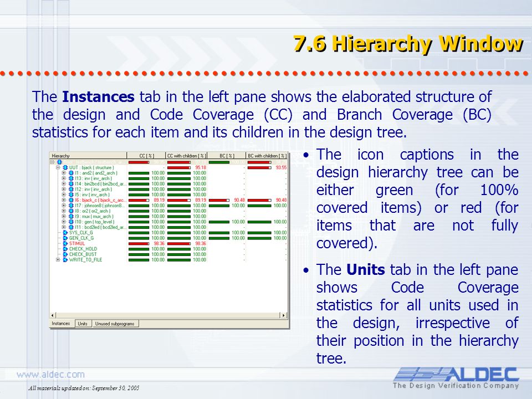Click the '95.18' CC with children value

201,167
